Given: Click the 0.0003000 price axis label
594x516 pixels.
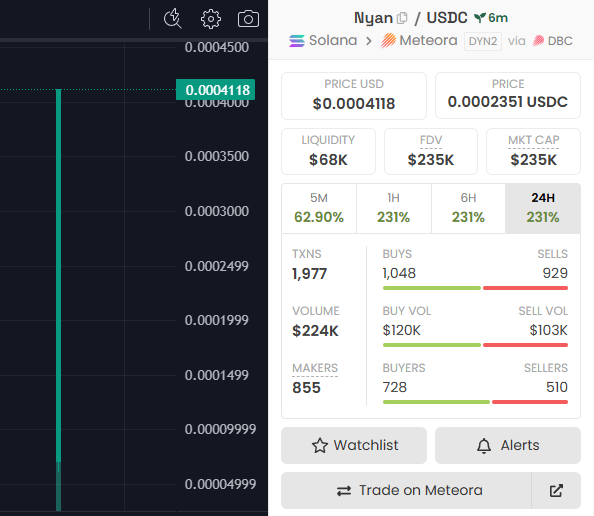Looking at the screenshot, I should coord(217,211).
